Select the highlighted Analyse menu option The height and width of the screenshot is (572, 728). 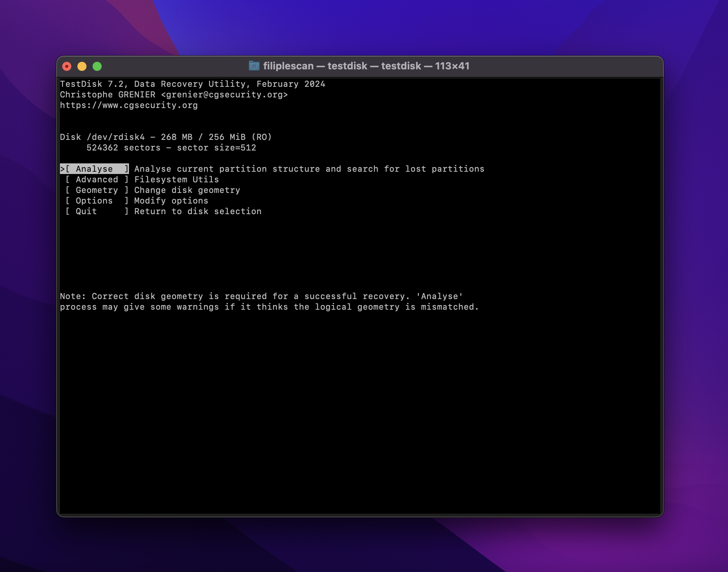coord(94,169)
